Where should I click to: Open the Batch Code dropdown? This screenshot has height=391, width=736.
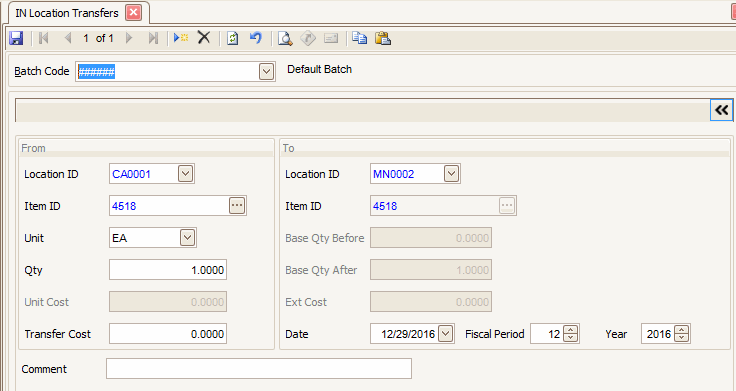(267, 72)
